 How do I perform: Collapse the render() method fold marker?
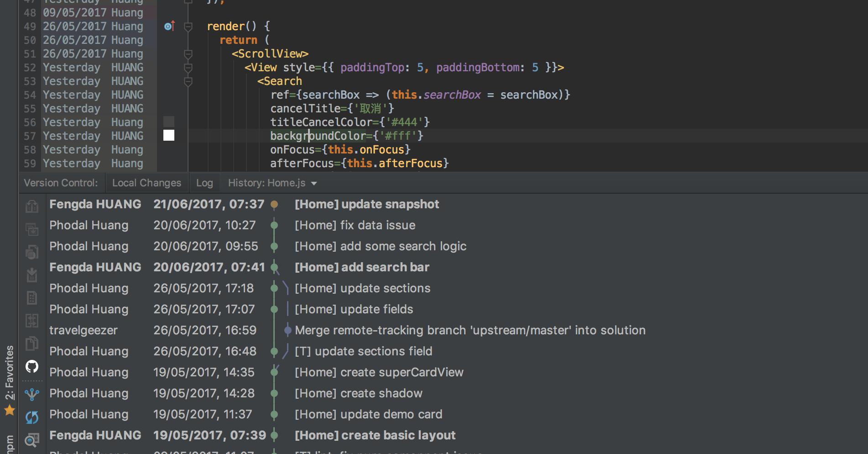pos(188,27)
